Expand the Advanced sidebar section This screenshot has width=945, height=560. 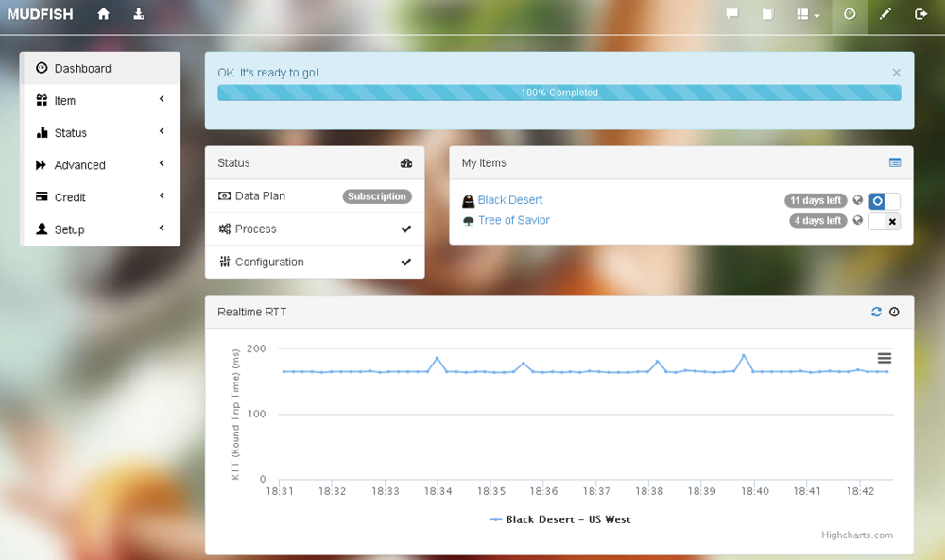tap(100, 165)
